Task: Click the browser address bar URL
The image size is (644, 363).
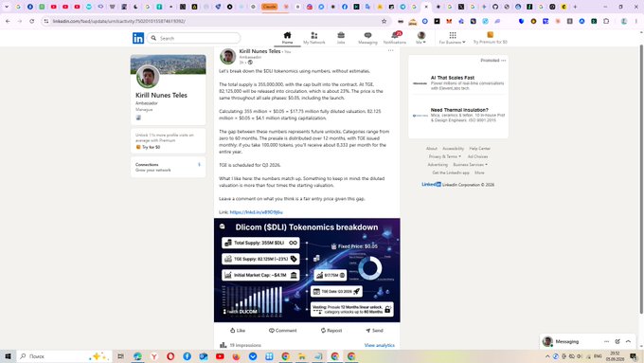Action: point(118,22)
